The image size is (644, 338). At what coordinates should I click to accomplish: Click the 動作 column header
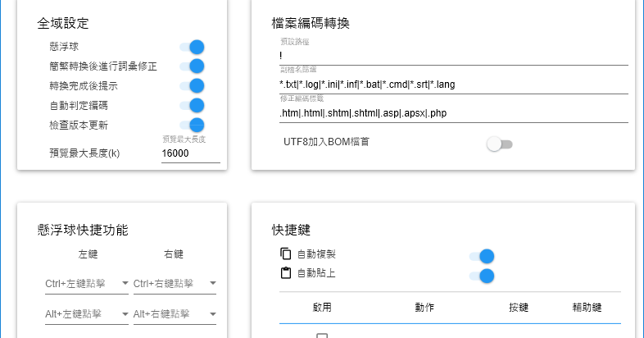tap(424, 308)
